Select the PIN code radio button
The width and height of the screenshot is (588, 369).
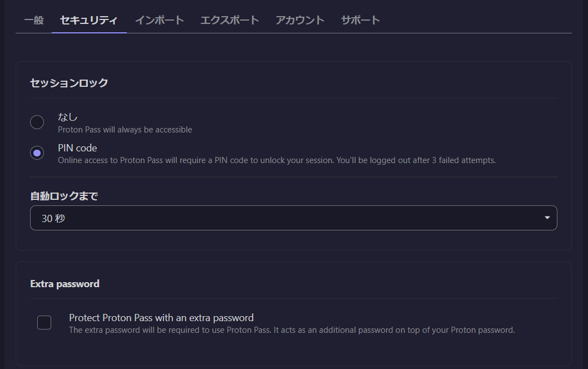coord(37,152)
